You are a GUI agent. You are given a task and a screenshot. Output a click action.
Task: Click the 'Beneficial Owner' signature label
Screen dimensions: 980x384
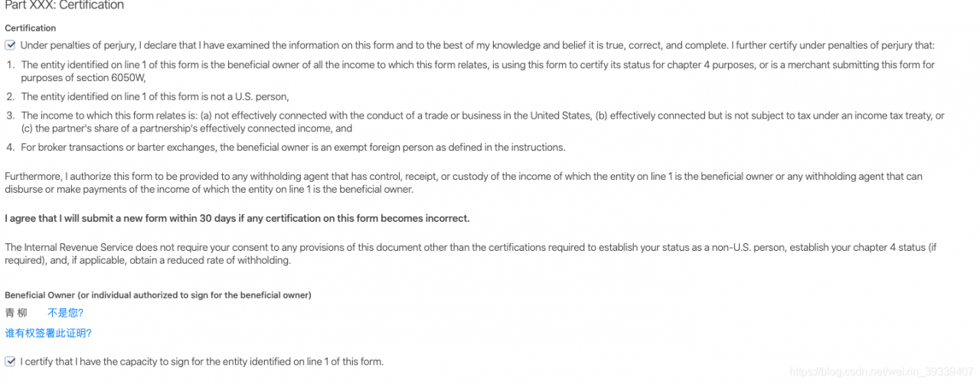[158, 295]
